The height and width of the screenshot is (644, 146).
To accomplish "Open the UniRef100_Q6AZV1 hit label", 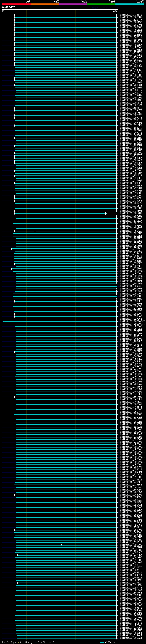I will pyautogui.click(x=131, y=467).
